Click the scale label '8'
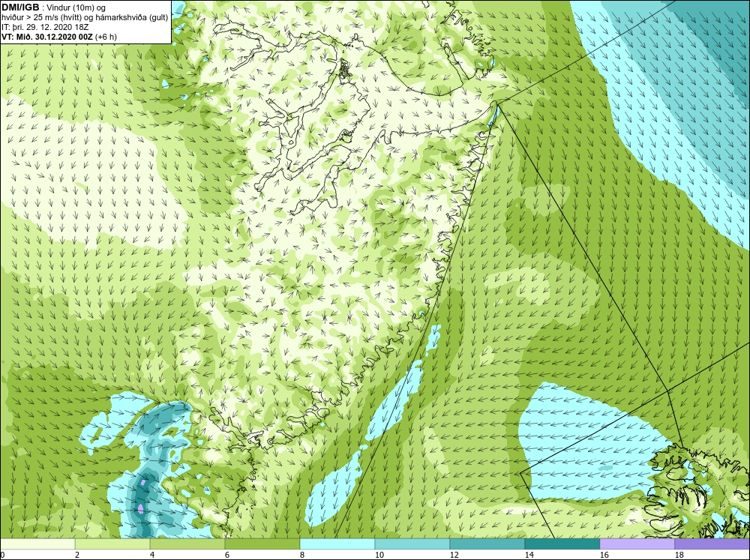 click(302, 555)
